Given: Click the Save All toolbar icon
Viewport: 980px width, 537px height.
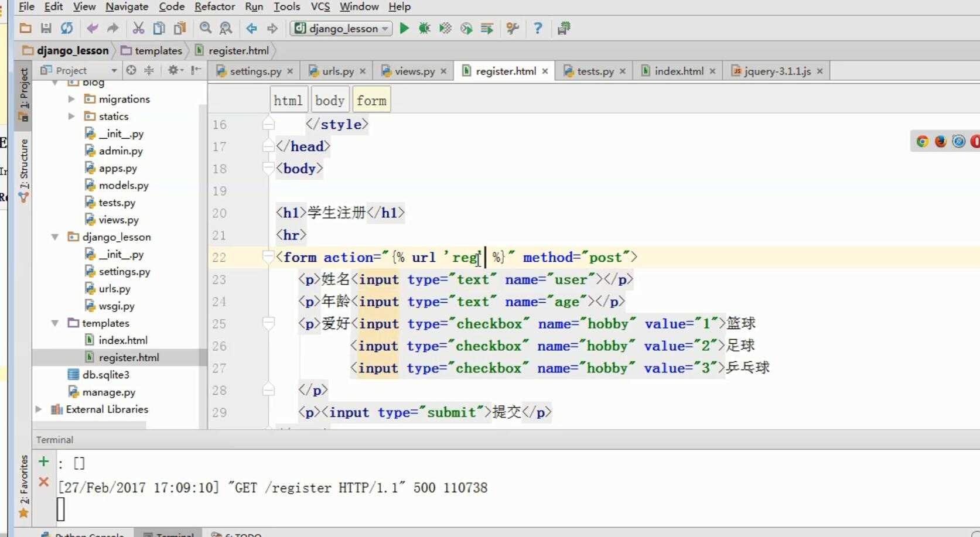Looking at the screenshot, I should tap(46, 28).
